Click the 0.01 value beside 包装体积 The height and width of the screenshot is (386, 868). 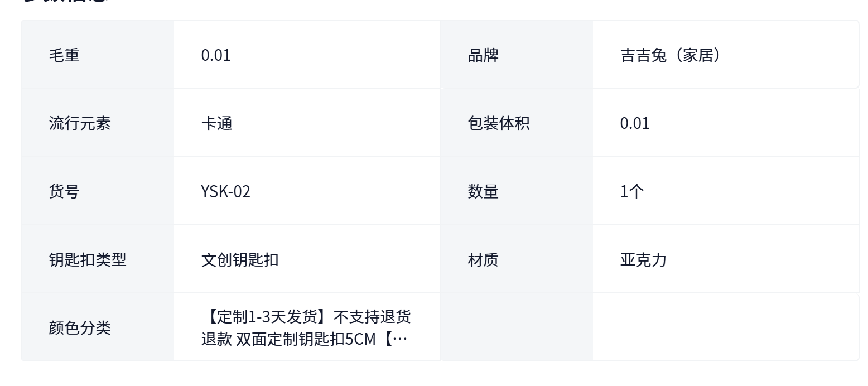pyautogui.click(x=635, y=123)
